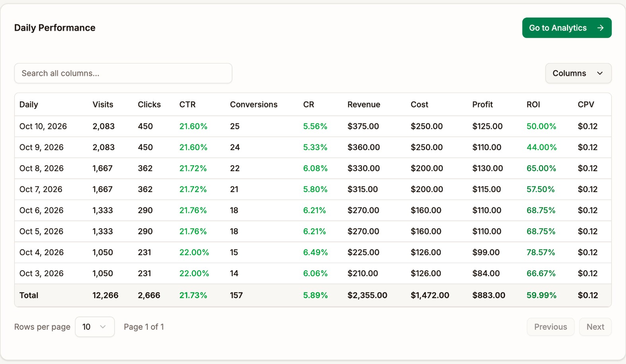Click the $375.00 revenue cell
Image resolution: width=626 pixels, height=364 pixels.
[x=363, y=126]
